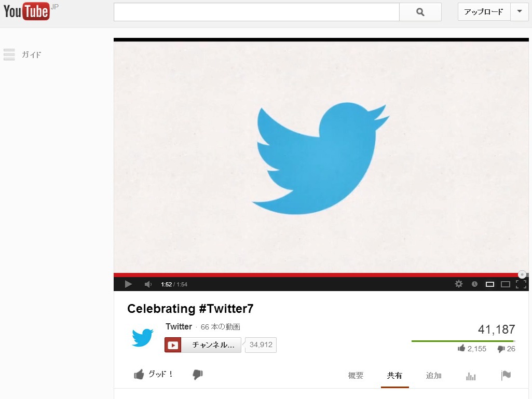Switch the player to small size

tap(489, 284)
